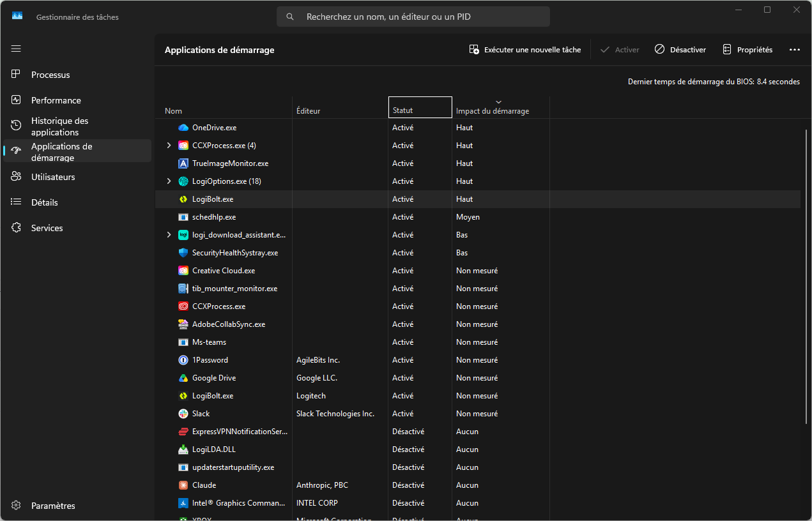Open the Processus page

tap(77, 75)
